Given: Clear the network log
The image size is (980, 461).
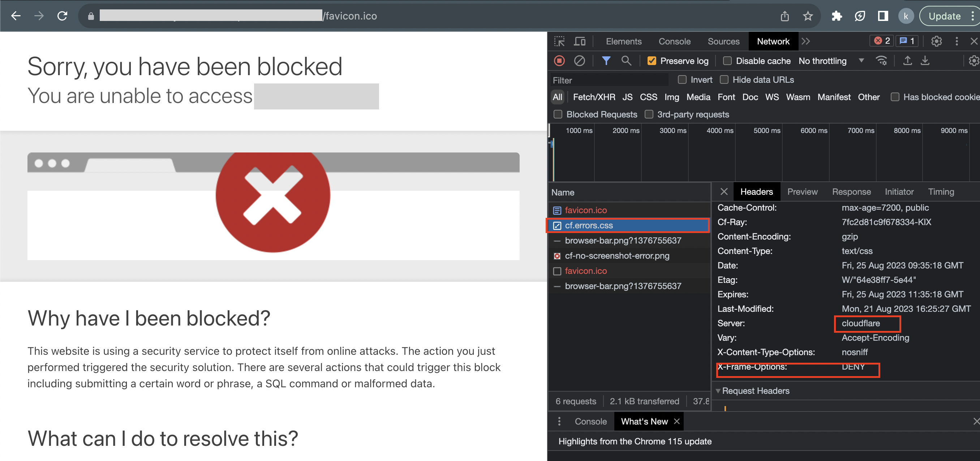Looking at the screenshot, I should coord(579,60).
